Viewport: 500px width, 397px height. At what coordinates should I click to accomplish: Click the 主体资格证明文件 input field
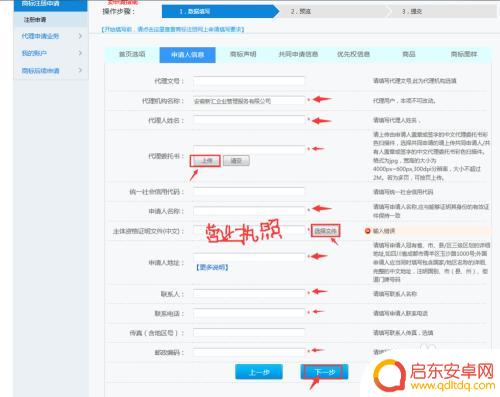coord(249,231)
